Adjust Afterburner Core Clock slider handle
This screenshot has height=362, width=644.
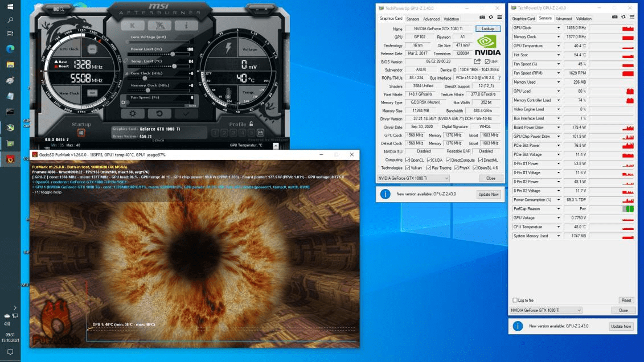pos(145,79)
